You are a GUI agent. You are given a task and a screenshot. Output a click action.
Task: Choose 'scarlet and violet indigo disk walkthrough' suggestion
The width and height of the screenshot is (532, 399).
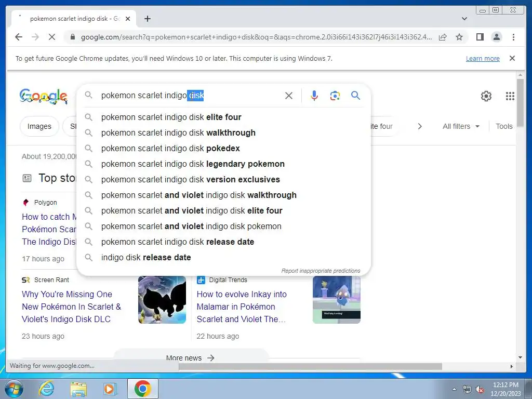[223, 195]
